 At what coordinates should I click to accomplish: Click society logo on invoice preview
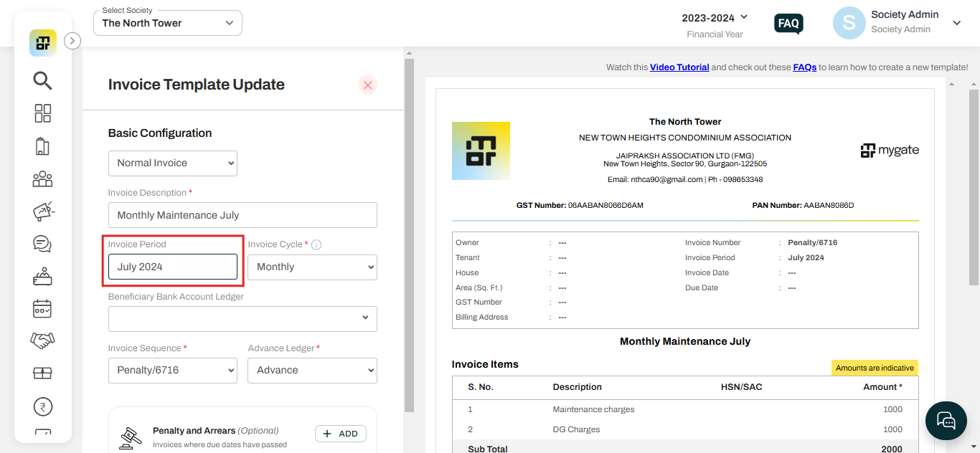(x=481, y=151)
